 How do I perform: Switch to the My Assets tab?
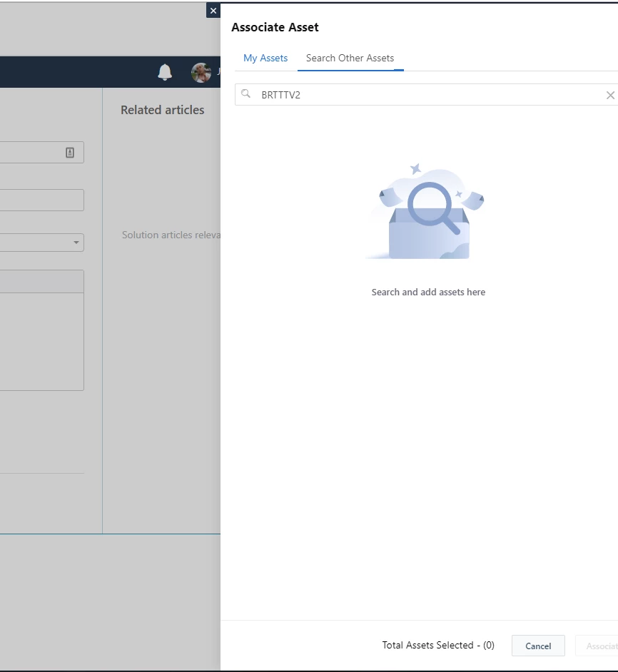[265, 58]
